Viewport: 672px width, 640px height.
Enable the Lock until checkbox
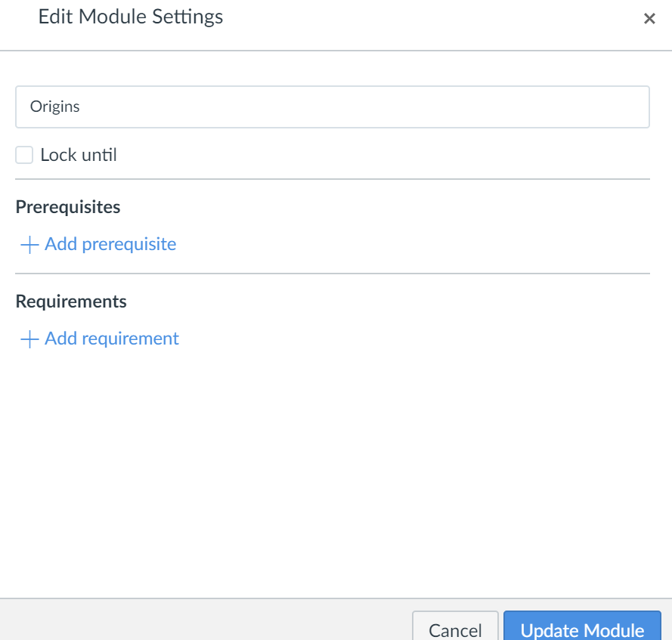25,156
